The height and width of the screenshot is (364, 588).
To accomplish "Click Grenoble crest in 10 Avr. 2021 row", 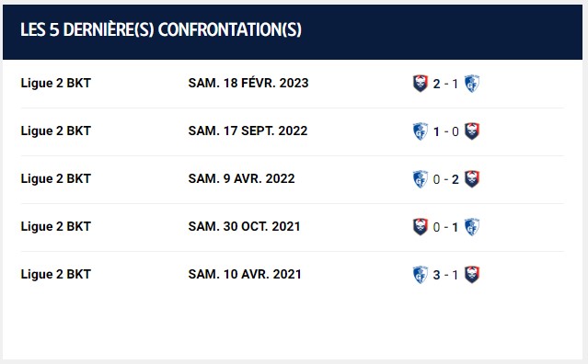I will [x=421, y=275].
